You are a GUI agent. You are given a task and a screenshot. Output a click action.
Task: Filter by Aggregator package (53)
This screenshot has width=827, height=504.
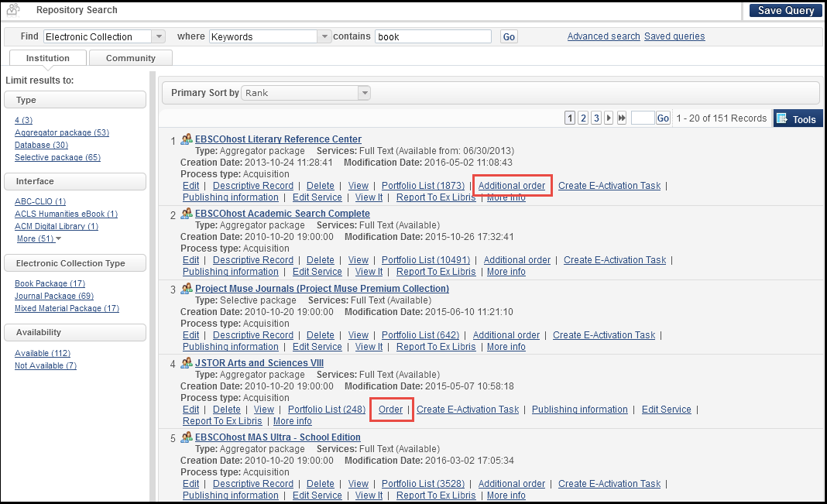tap(62, 132)
